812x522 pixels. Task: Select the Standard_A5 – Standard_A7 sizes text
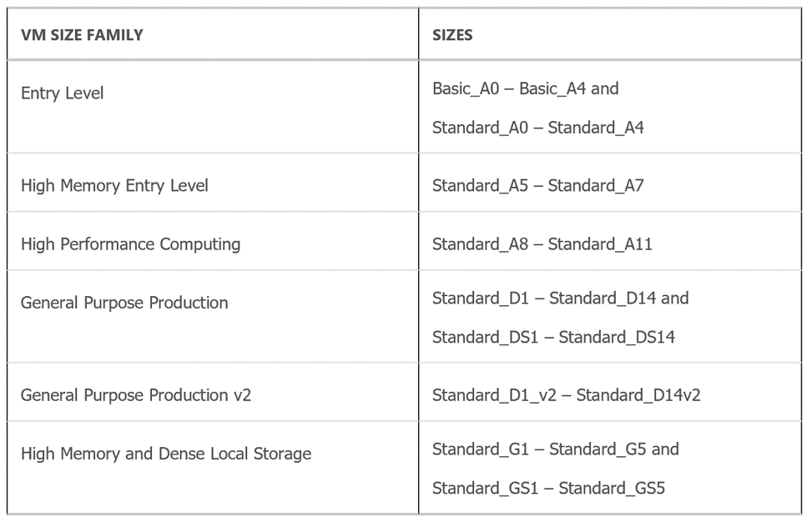[537, 185]
